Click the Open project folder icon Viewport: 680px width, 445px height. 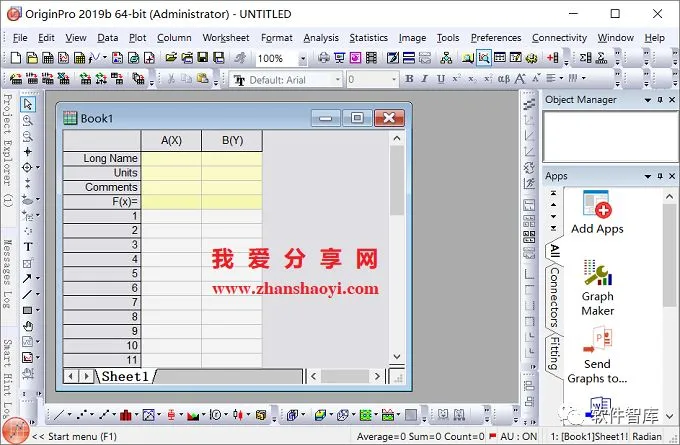pyautogui.click(x=171, y=58)
